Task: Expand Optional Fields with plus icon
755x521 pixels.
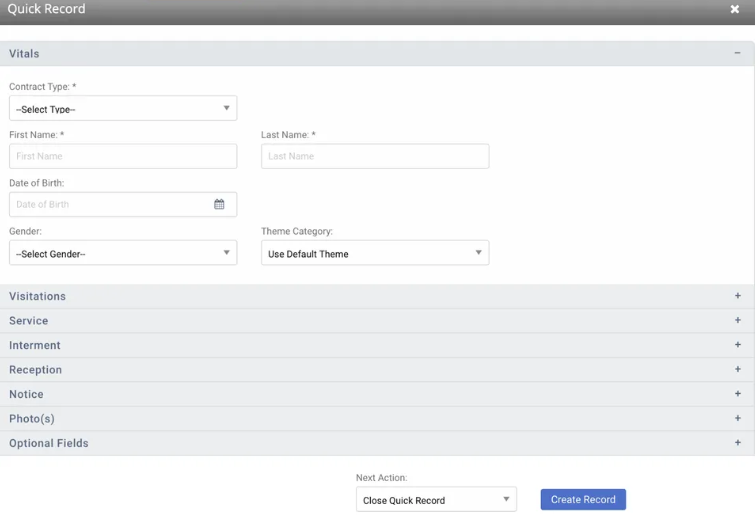Action: point(737,443)
